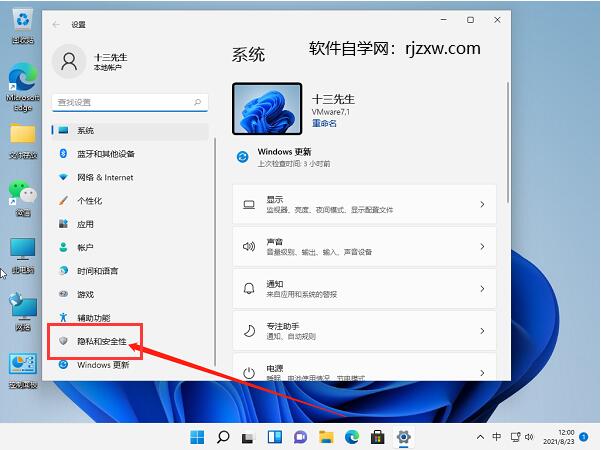Focus the 查找设置 search field
Viewport: 601px width, 450px height.
(130, 102)
